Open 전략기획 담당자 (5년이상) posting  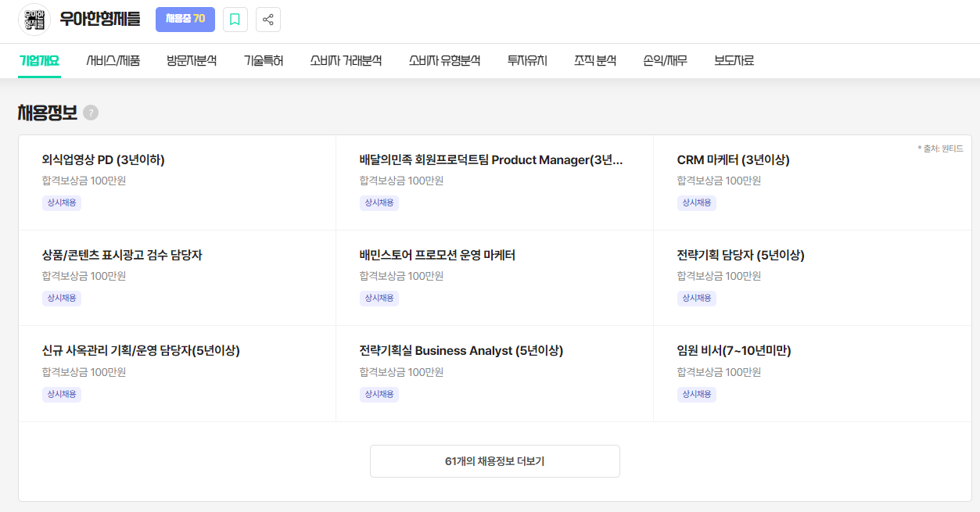point(741,256)
